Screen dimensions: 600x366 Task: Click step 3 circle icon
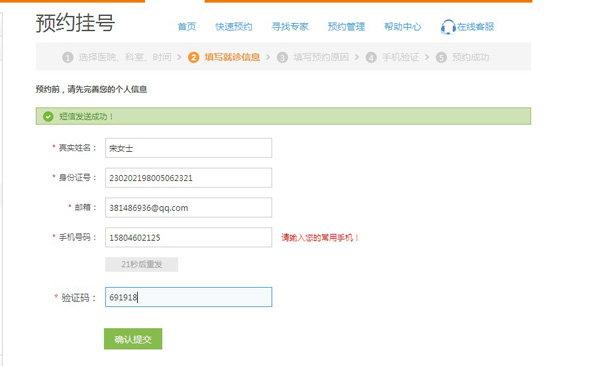coord(282,57)
